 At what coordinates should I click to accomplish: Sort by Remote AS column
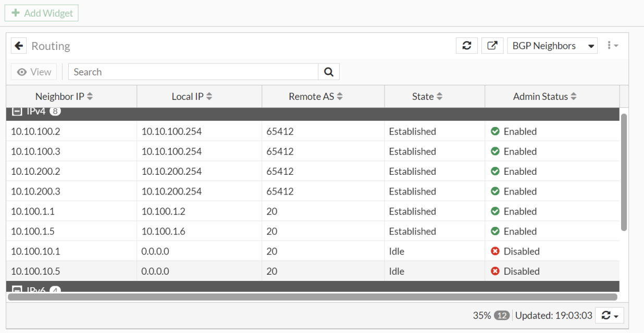click(x=316, y=96)
